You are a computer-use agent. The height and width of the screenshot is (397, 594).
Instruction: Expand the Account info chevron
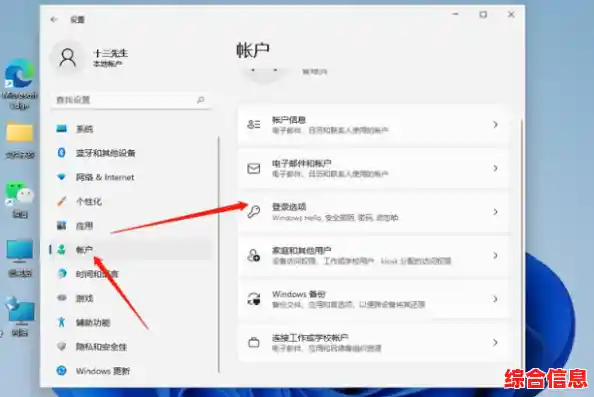click(x=495, y=124)
